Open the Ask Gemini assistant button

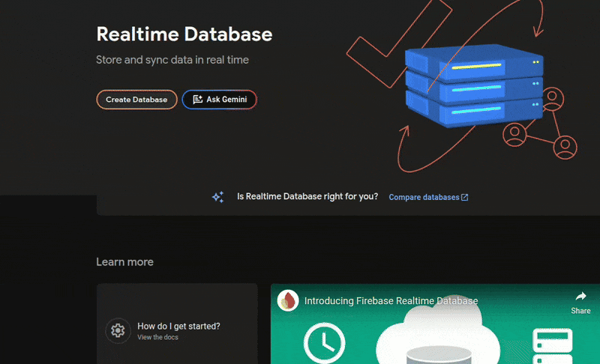point(219,100)
